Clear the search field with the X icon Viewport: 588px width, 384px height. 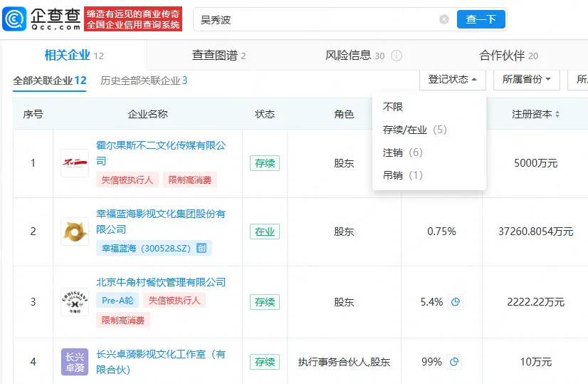pyautogui.click(x=444, y=19)
